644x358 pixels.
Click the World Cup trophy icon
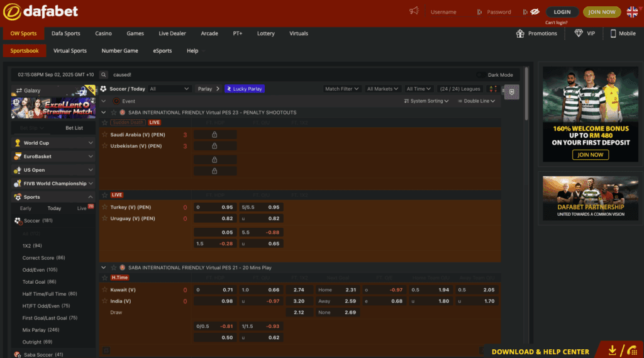pos(18,143)
